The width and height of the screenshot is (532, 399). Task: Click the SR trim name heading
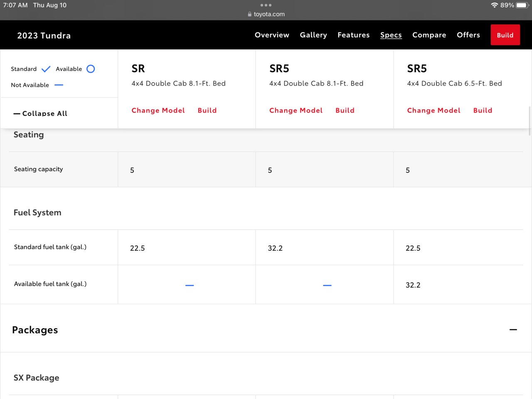click(x=138, y=69)
